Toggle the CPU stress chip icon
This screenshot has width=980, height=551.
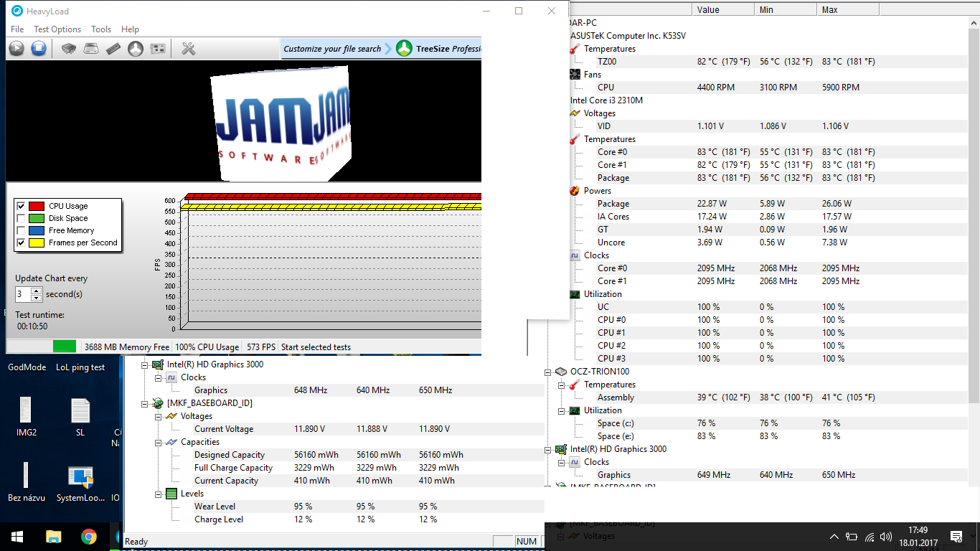tap(69, 49)
